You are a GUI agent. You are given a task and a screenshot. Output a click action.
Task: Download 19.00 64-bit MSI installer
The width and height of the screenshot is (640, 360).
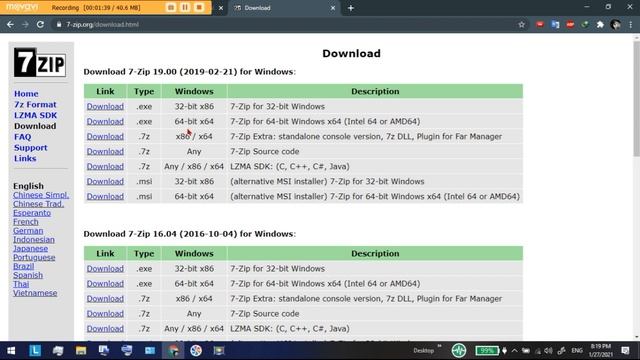(105, 197)
